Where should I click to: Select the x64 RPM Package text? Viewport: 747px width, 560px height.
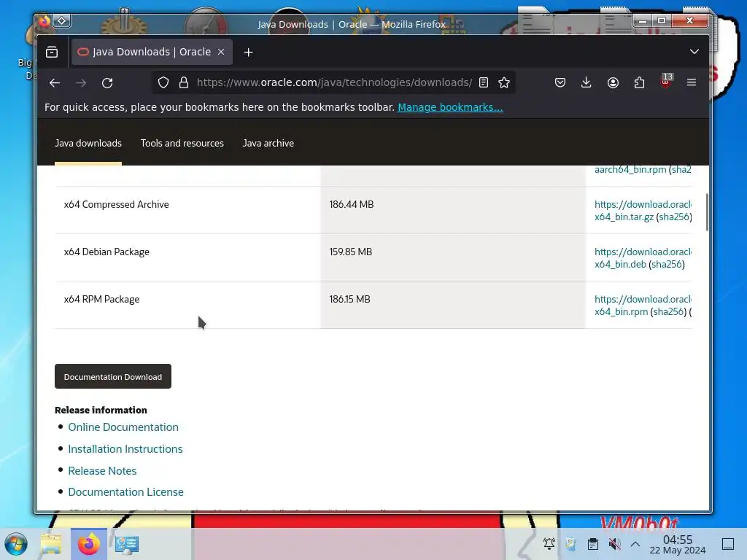pos(101,300)
